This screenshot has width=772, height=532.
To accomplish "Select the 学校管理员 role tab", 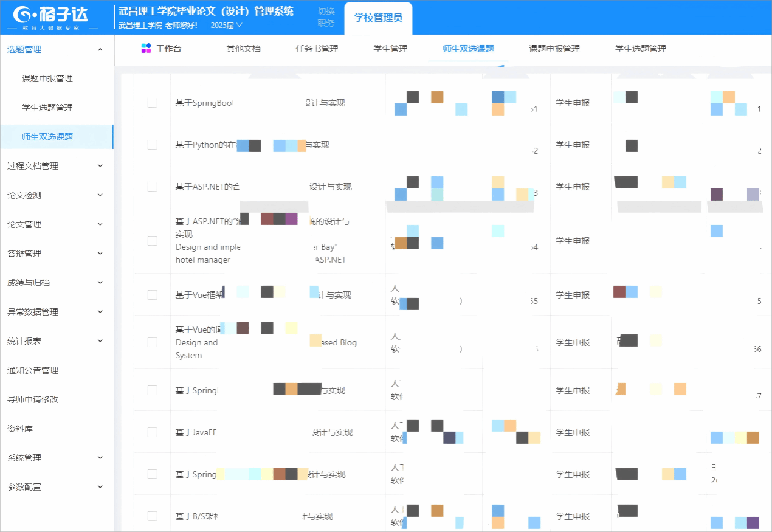I will 378,18.
